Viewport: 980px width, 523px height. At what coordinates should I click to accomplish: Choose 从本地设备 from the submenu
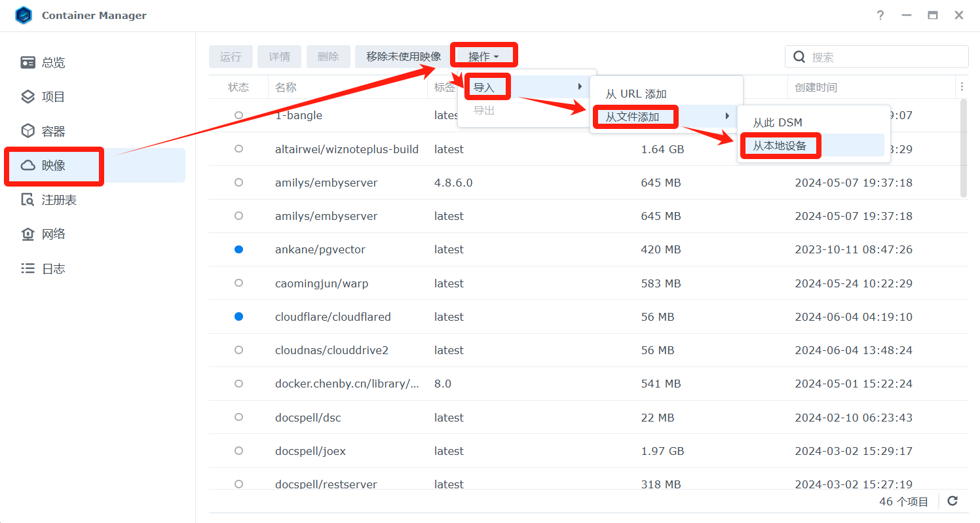click(780, 146)
